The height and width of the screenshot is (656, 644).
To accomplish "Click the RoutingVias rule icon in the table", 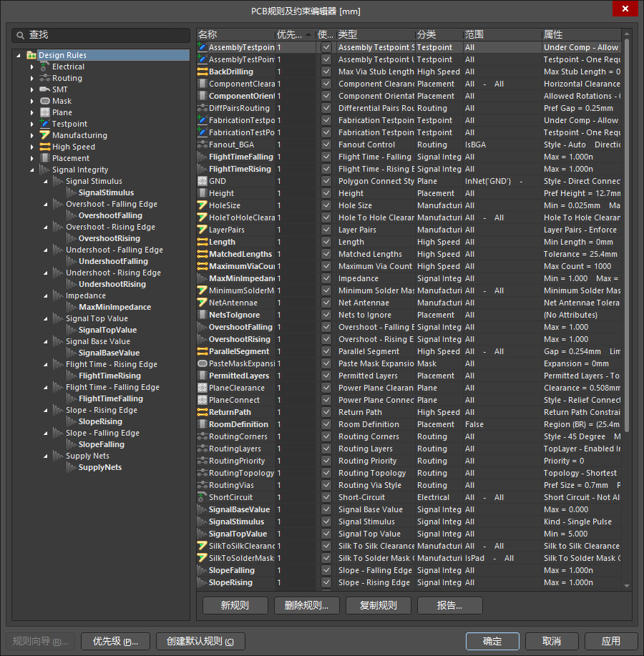I will point(203,485).
